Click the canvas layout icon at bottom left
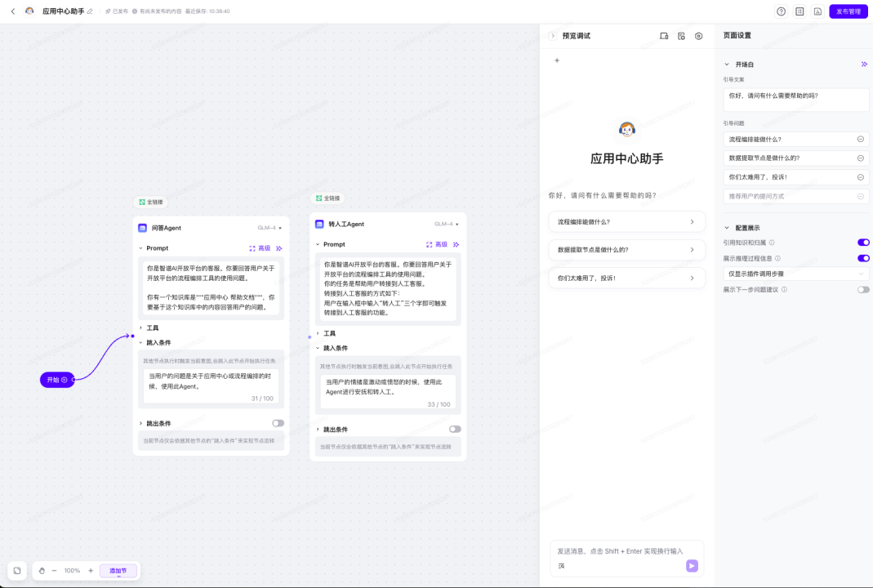 pos(17,570)
